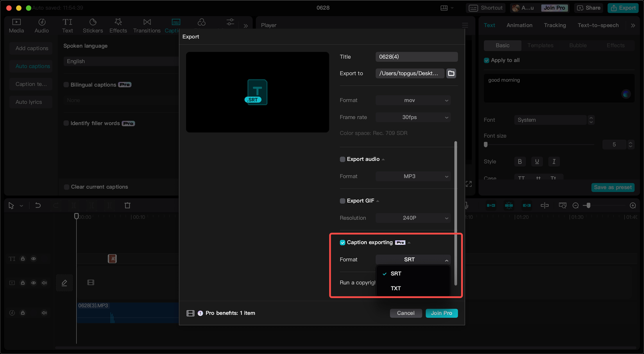Enable the Export GIF checkbox
644x354 pixels.
click(x=343, y=201)
